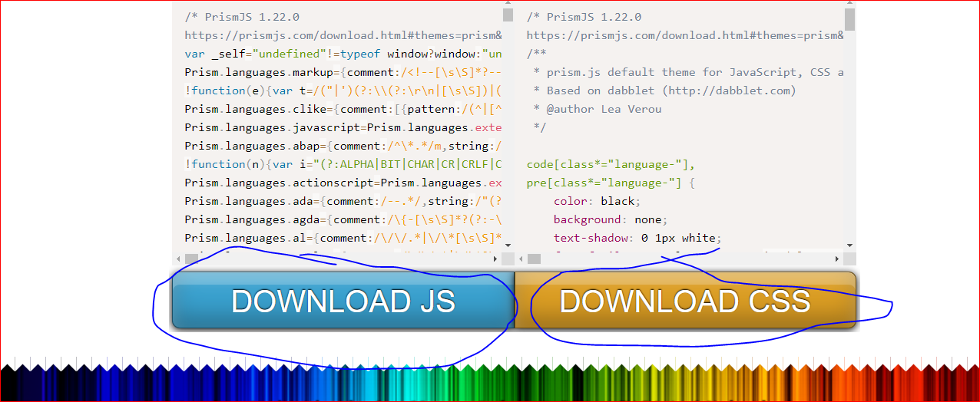This screenshot has width=980, height=402.
Task: Click the "Prism.languages.agda" code line
Action: tap(343, 219)
